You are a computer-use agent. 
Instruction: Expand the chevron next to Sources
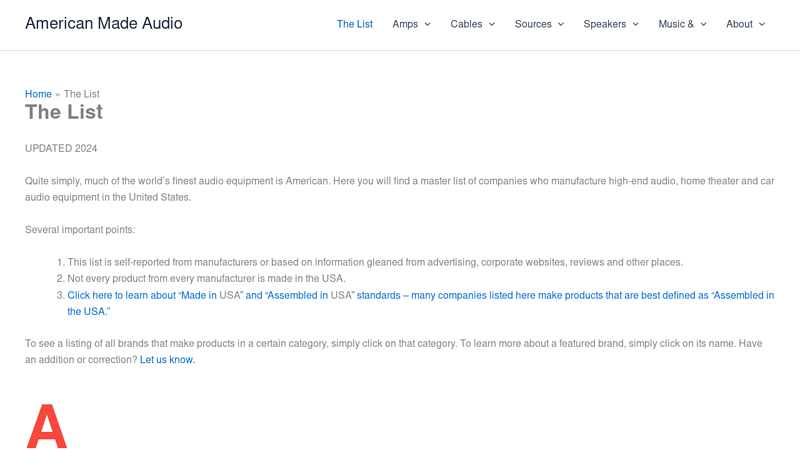pos(561,24)
